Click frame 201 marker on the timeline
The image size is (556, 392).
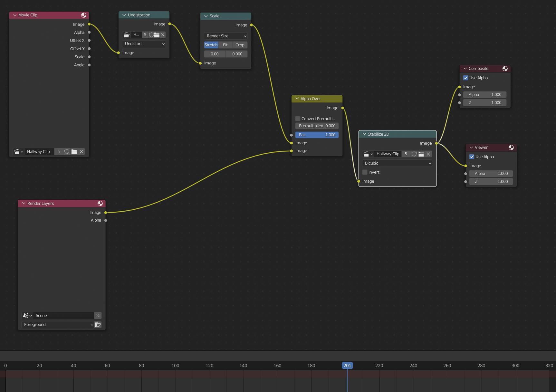coord(347,366)
